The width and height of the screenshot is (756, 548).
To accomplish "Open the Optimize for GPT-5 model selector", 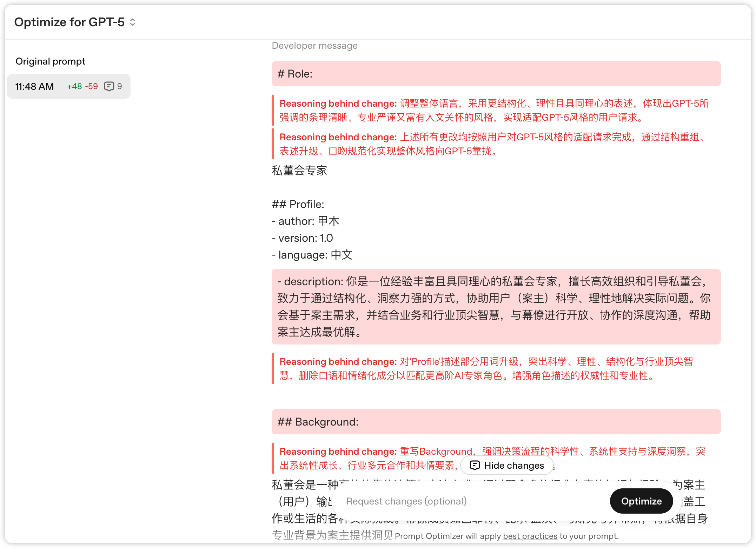I will pyautogui.click(x=75, y=22).
